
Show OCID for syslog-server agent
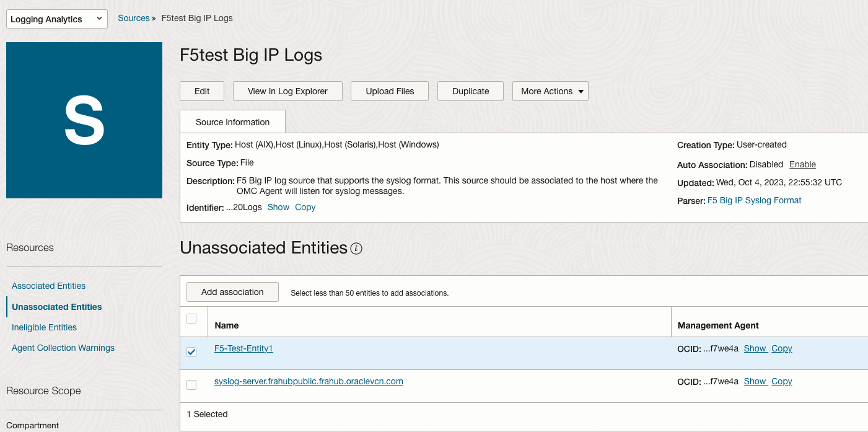(755, 381)
